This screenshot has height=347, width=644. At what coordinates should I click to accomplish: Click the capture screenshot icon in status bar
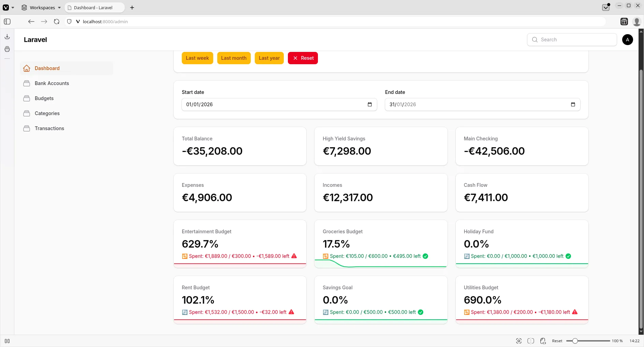(518, 341)
